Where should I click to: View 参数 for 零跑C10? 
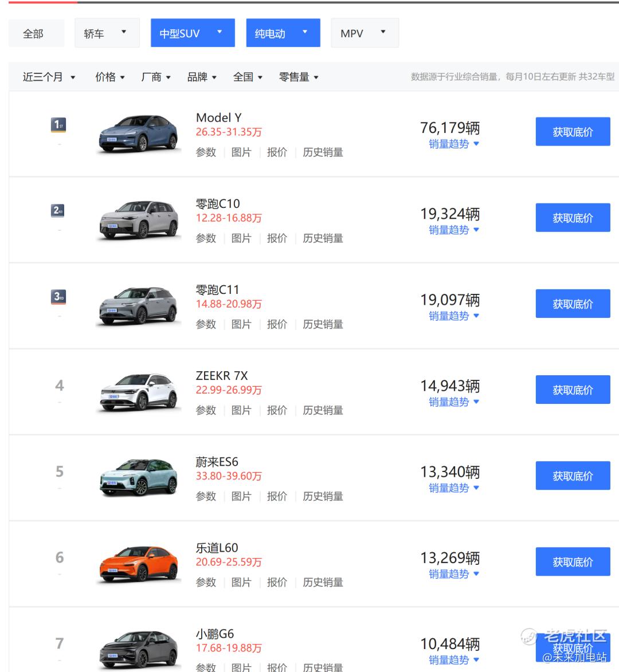pyautogui.click(x=206, y=238)
